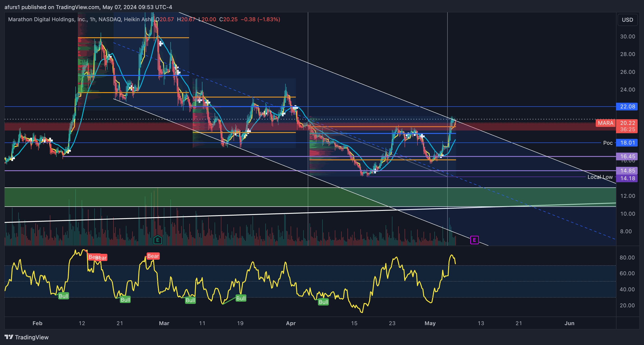Click the Apr date axis label
The height and width of the screenshot is (345, 644).
pos(291,323)
